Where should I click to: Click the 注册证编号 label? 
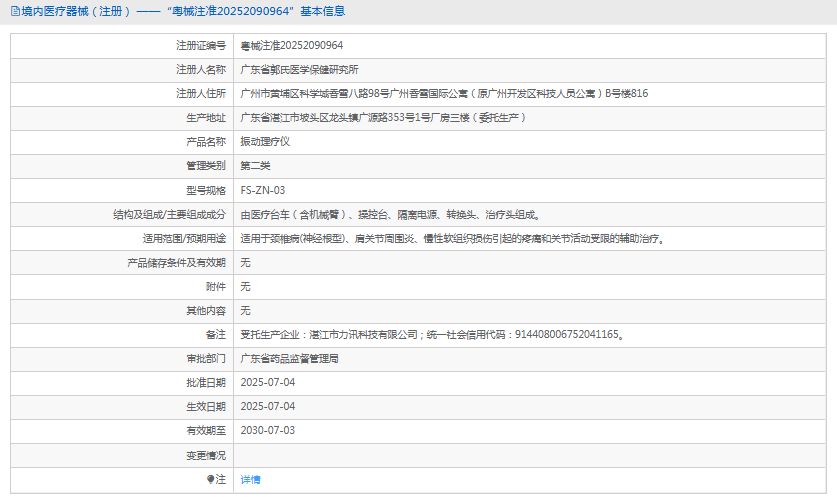201,45
